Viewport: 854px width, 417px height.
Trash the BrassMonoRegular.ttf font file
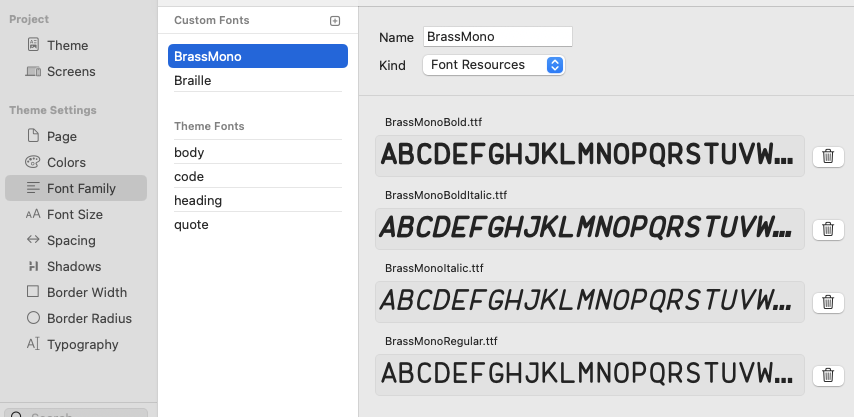coord(828,375)
